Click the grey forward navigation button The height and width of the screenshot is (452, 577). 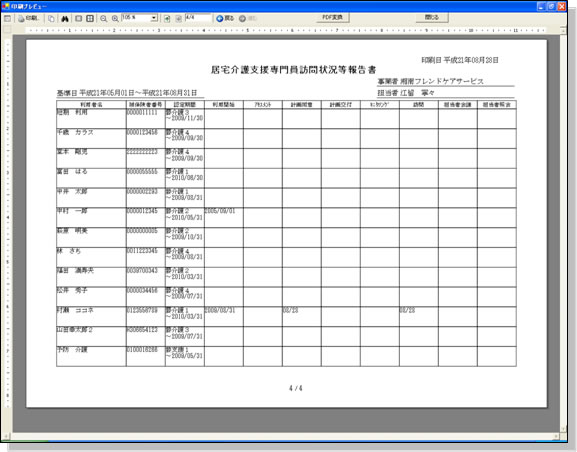(248, 18)
